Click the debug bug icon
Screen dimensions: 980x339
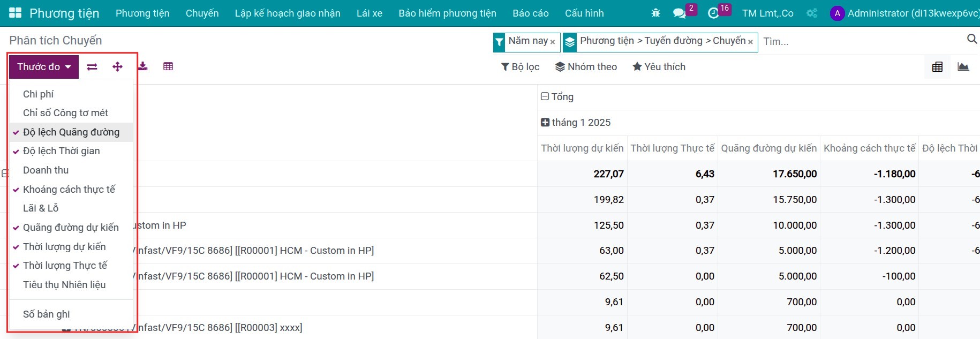[655, 13]
